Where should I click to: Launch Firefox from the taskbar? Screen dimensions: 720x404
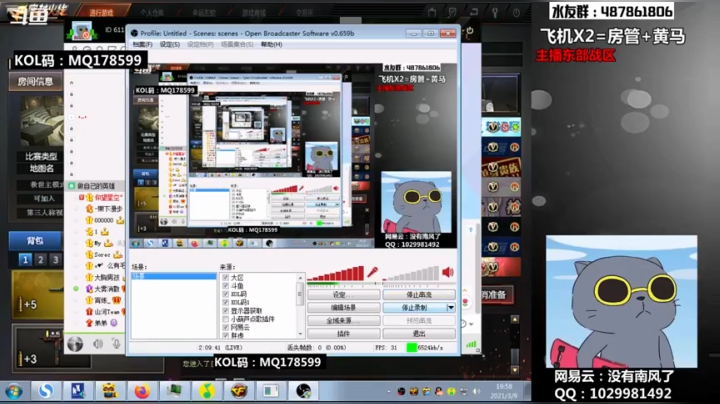[142, 391]
